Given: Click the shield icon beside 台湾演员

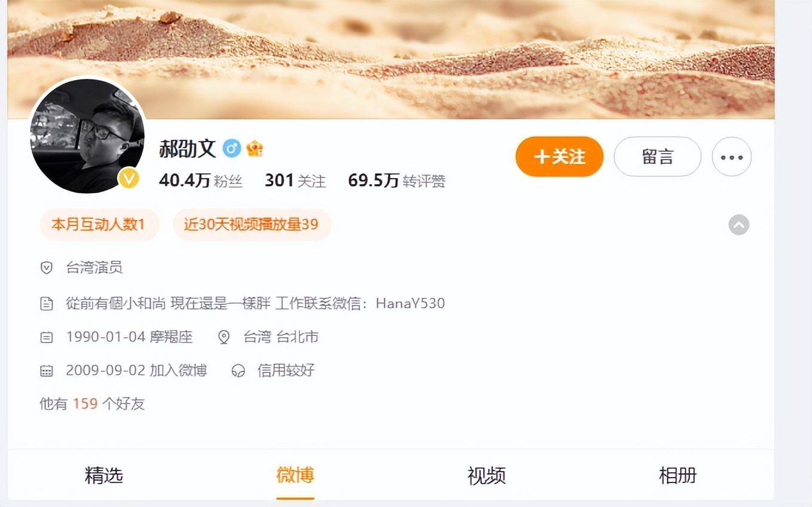Looking at the screenshot, I should tap(47, 268).
